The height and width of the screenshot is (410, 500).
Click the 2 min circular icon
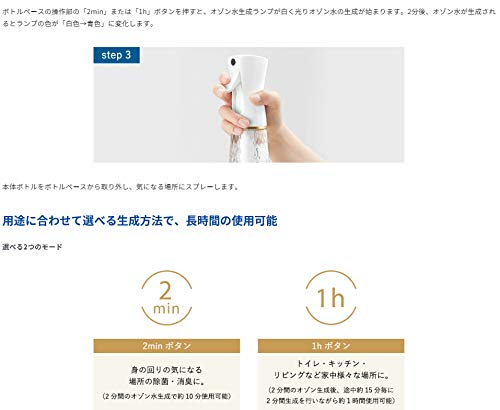click(166, 298)
